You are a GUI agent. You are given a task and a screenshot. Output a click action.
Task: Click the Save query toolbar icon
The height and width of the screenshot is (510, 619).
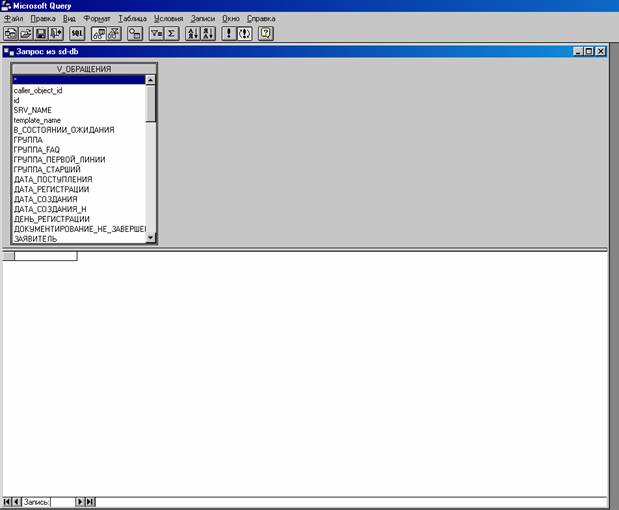(x=41, y=33)
